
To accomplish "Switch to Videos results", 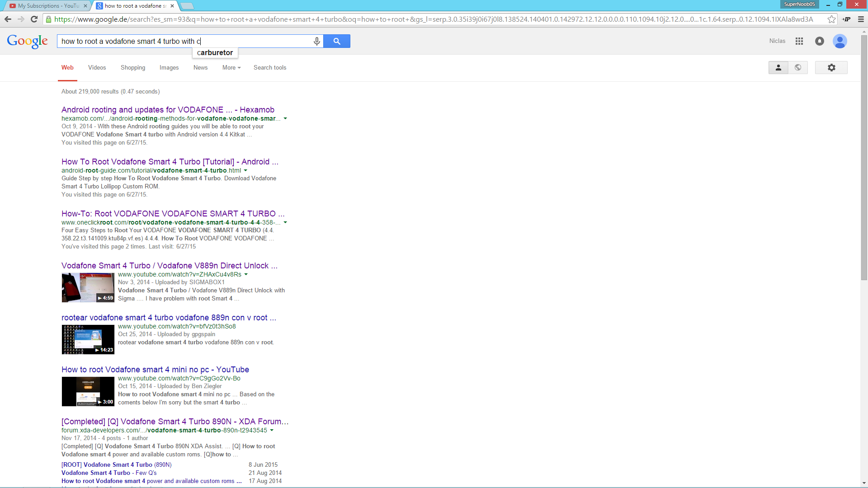I will (97, 67).
